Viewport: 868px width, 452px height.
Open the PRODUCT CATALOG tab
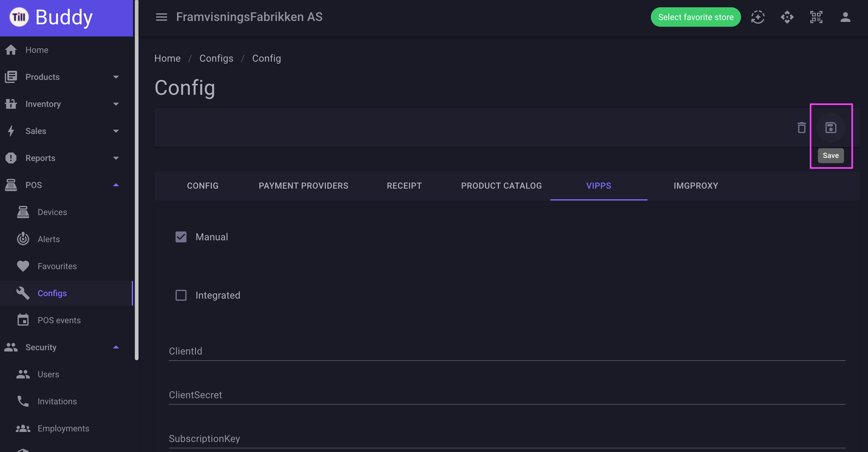point(501,186)
